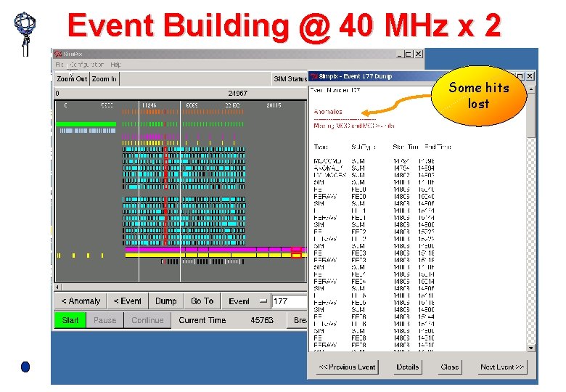This screenshot has width=566, height=392.
Task: Click the timeline position label 21967
Action: point(237,93)
